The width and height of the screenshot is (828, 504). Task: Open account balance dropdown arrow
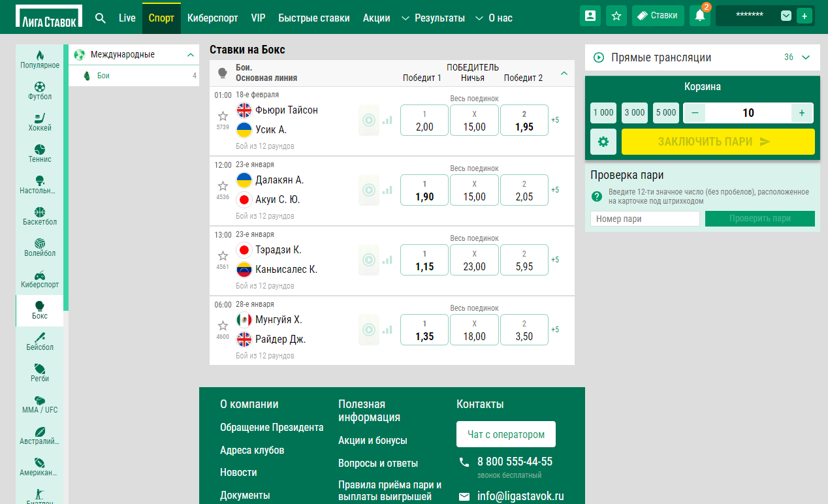(x=786, y=16)
